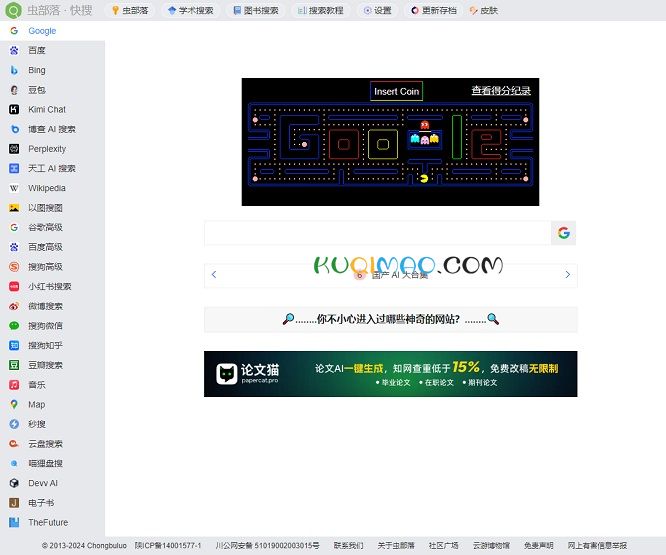Select the Baidu paw icon

(x=14, y=51)
